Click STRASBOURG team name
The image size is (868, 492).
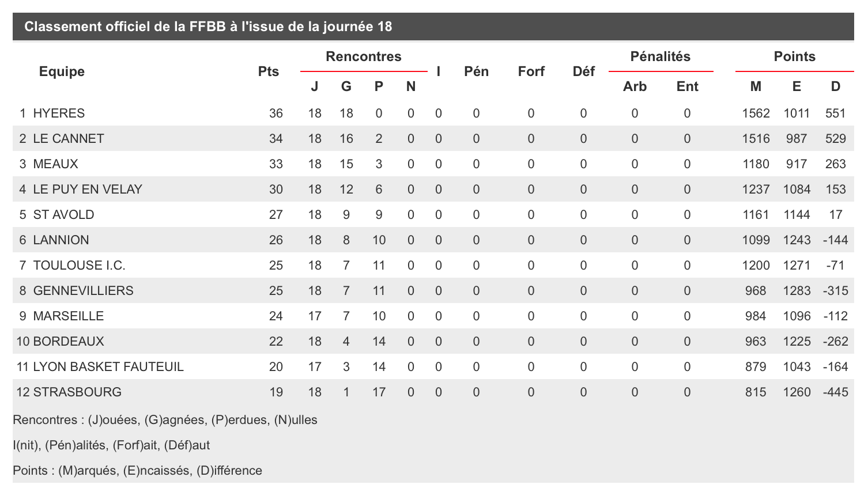(x=77, y=392)
